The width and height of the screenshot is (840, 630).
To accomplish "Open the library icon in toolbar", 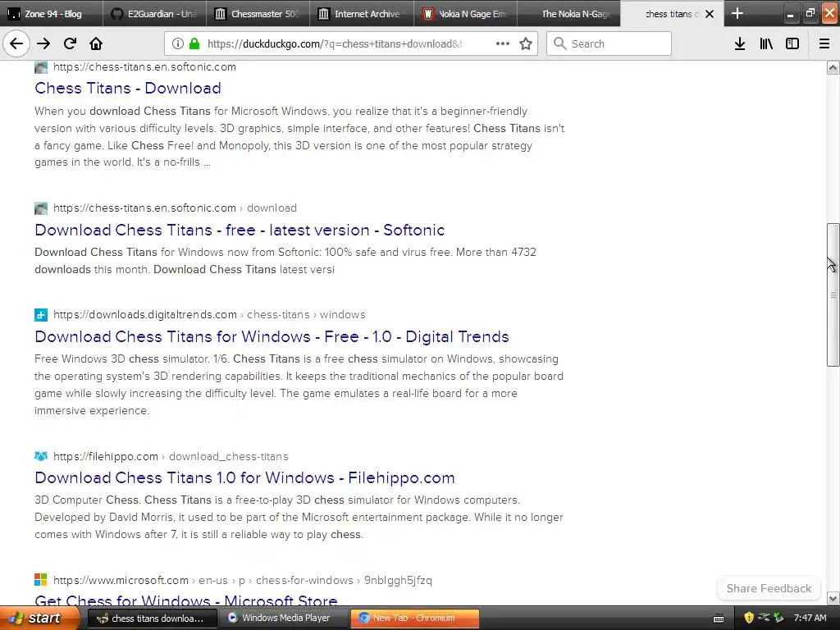I will point(766,44).
